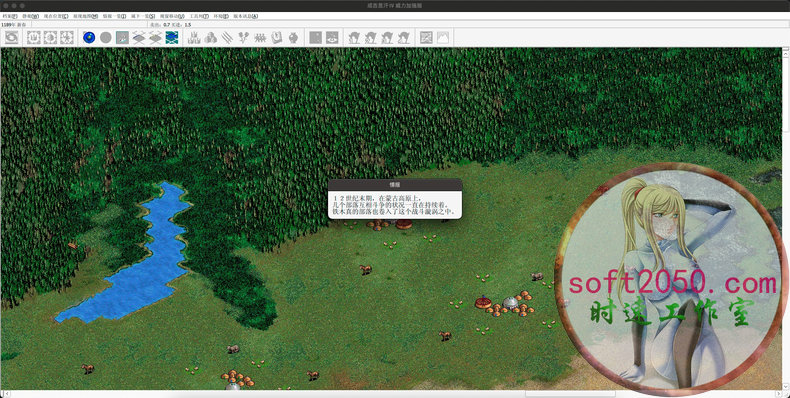Click the row of soldiers toolbar icon
Image resolution: width=790 pixels, height=398 pixels.
pos(260,38)
